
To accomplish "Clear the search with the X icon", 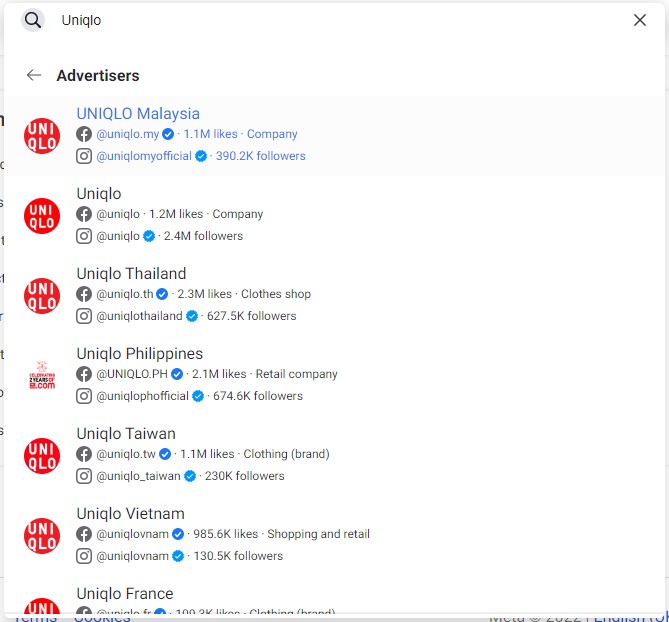I will coord(640,20).
